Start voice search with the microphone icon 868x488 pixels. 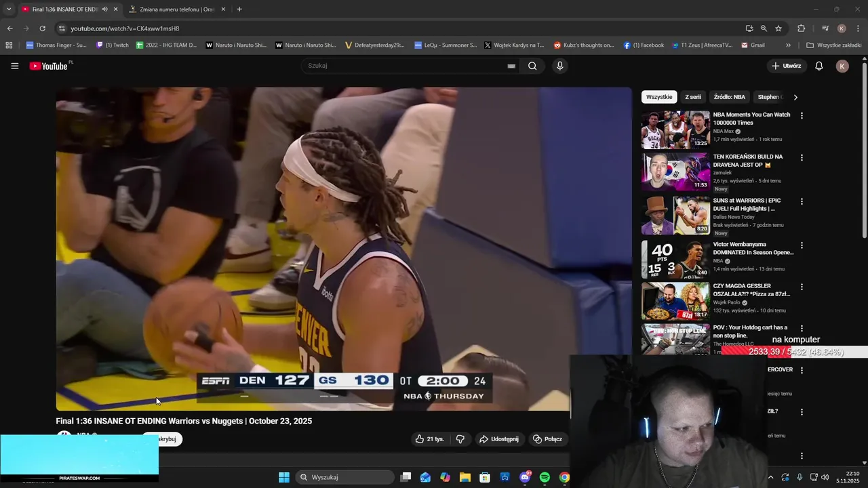pyautogui.click(x=559, y=66)
